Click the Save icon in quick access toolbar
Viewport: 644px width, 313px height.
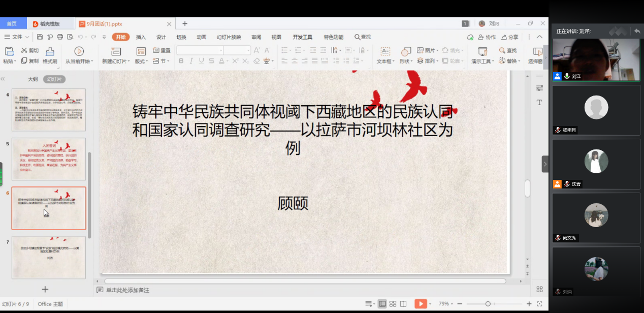coord(40,37)
